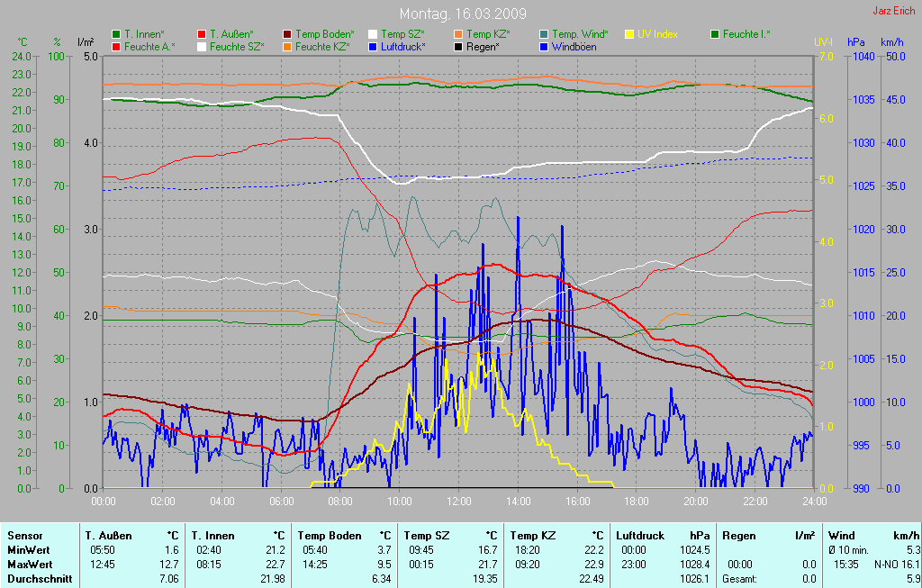Click the white Temp SZ legend swatch
Image resolution: width=922 pixels, height=588 pixels.
pyautogui.click(x=373, y=35)
